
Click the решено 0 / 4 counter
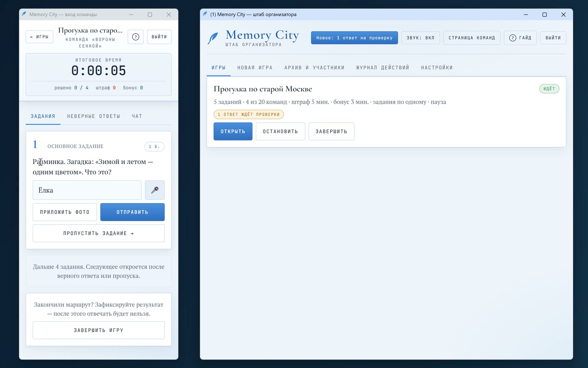point(71,88)
